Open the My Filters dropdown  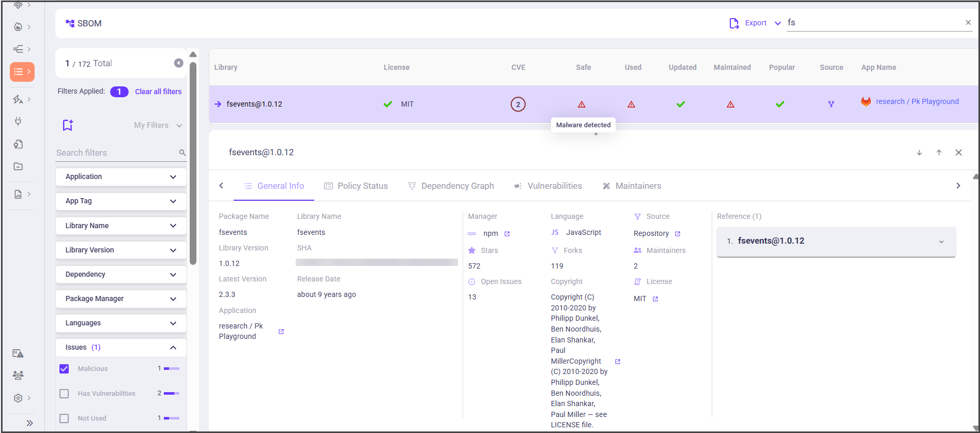coord(158,125)
